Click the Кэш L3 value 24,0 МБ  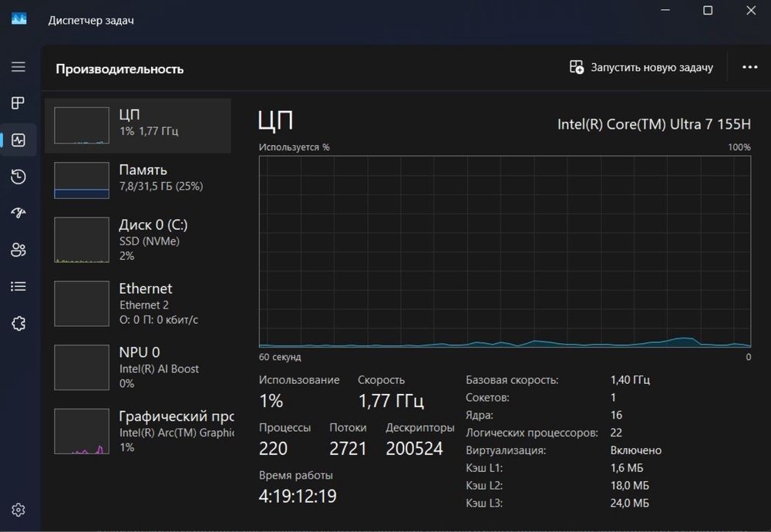629,503
